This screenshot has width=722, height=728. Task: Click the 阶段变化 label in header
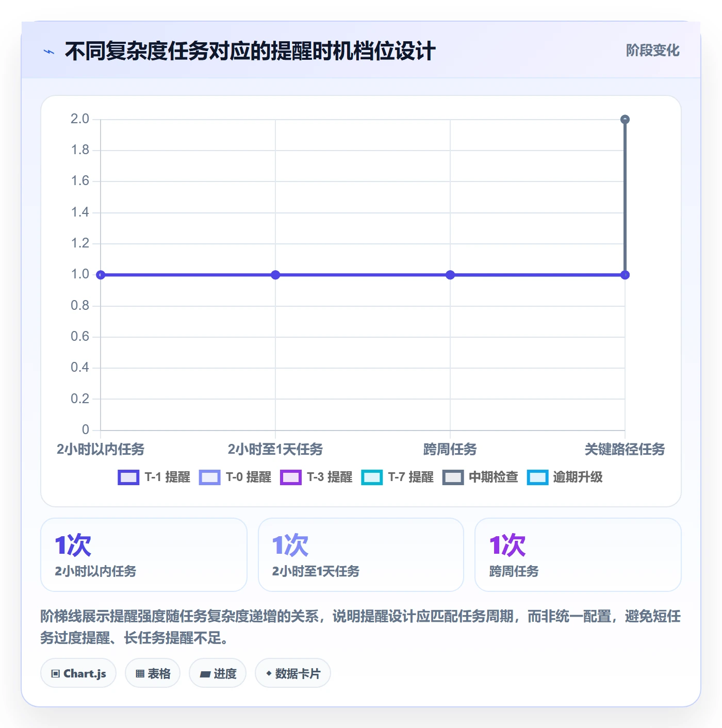point(652,51)
